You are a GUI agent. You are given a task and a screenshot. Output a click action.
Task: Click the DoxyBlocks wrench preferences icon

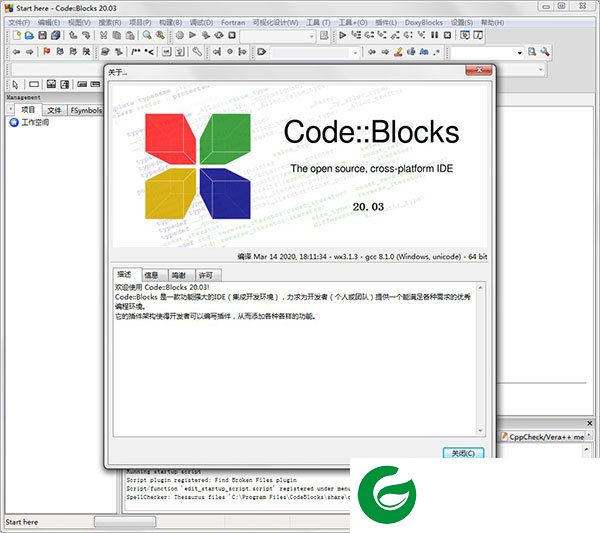coord(197,52)
